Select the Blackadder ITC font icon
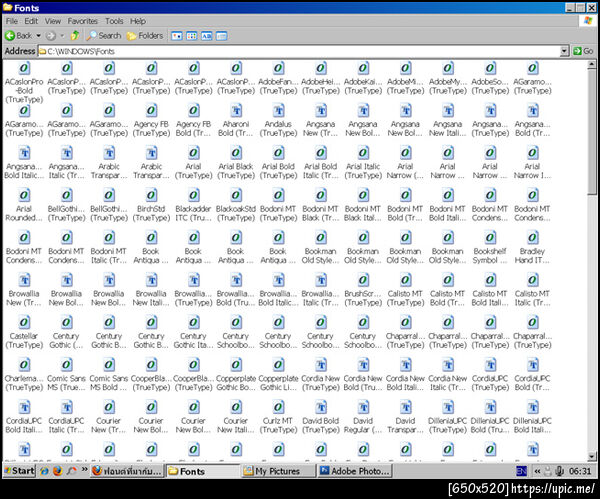The width and height of the screenshot is (600, 499). tap(194, 196)
